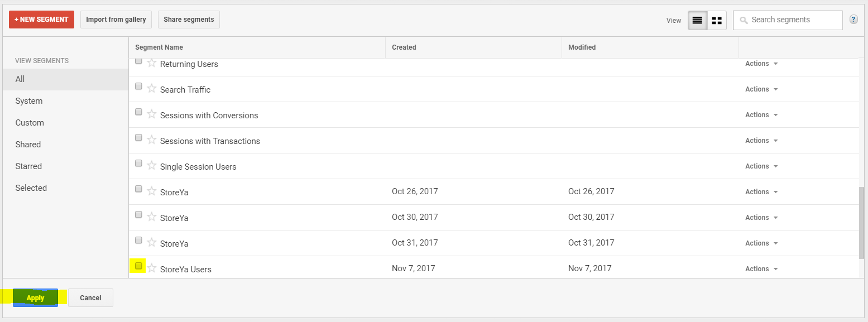Screen dimensions: 868x322
Task: Star the StoreYa Users segment
Action: [x=151, y=268]
